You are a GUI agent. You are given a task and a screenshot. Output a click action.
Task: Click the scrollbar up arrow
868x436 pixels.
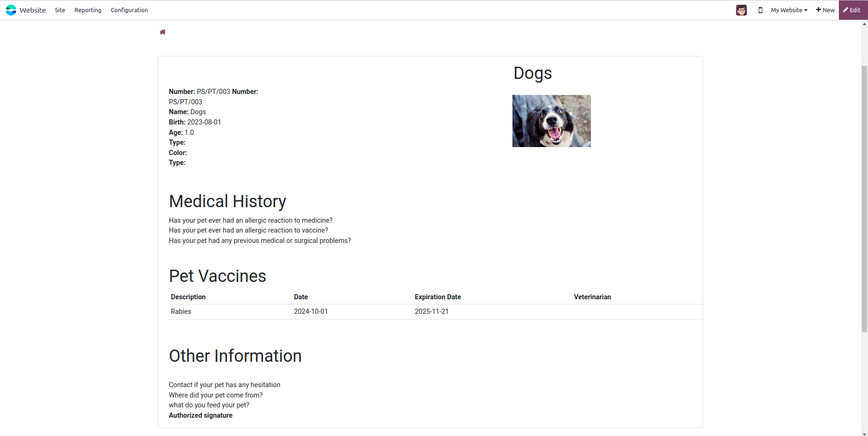864,24
